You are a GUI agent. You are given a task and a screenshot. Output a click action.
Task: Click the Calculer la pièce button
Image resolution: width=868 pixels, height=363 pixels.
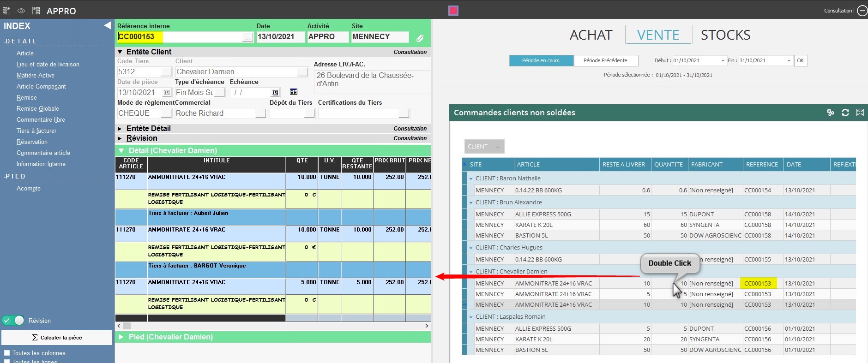point(57,338)
